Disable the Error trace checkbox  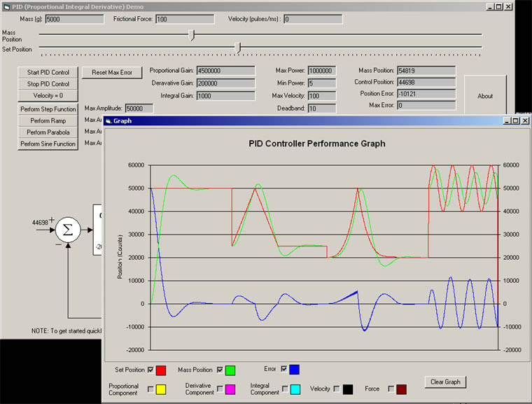(283, 369)
